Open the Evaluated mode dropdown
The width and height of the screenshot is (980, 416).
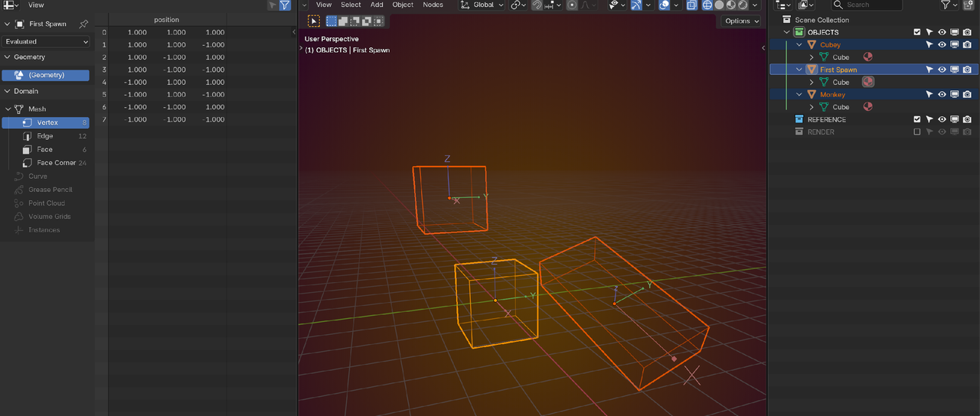point(46,41)
